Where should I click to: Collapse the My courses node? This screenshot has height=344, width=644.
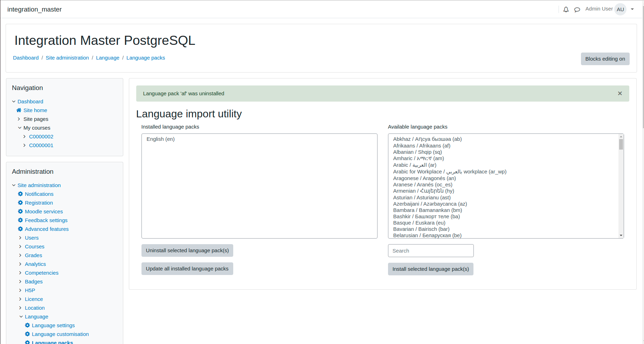pyautogui.click(x=20, y=128)
